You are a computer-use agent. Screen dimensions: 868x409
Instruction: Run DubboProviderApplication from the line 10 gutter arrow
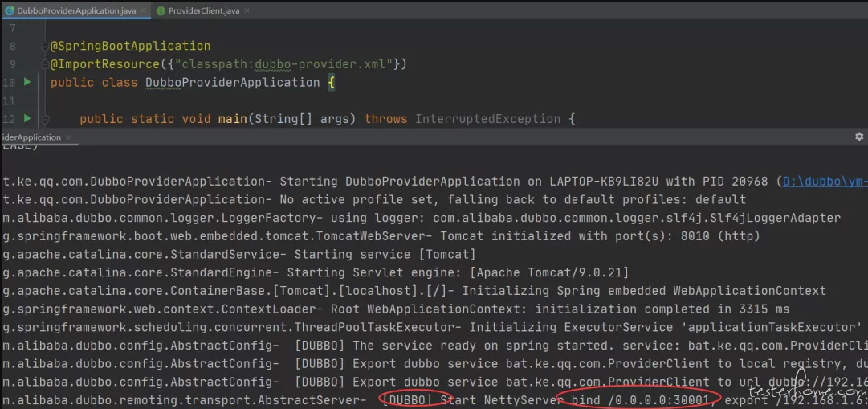[x=27, y=82]
